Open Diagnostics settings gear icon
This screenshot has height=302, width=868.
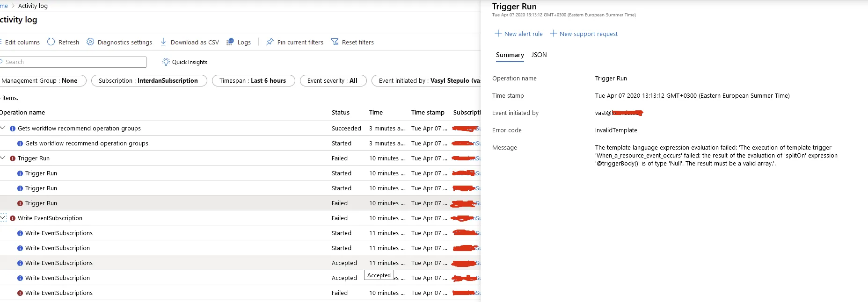click(x=90, y=42)
